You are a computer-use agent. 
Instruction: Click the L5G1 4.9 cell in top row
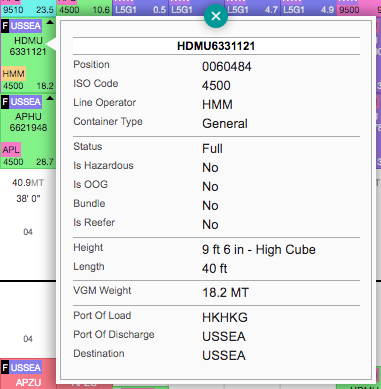[308, 8]
